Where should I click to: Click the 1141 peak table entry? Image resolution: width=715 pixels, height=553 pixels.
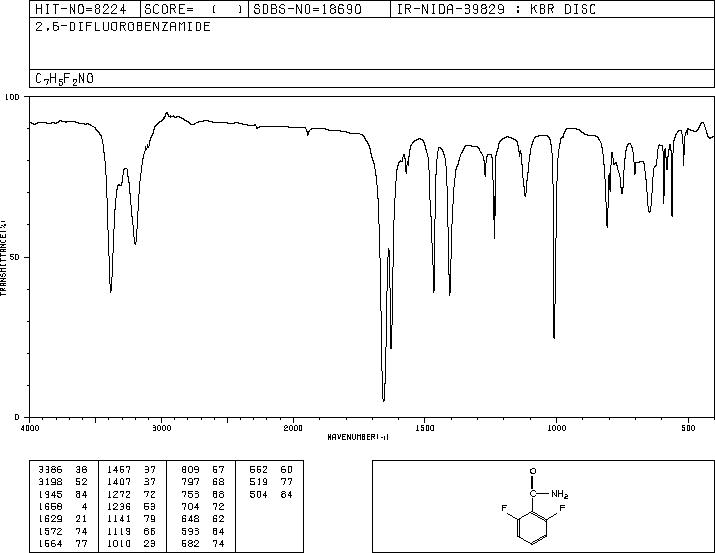[131, 519]
